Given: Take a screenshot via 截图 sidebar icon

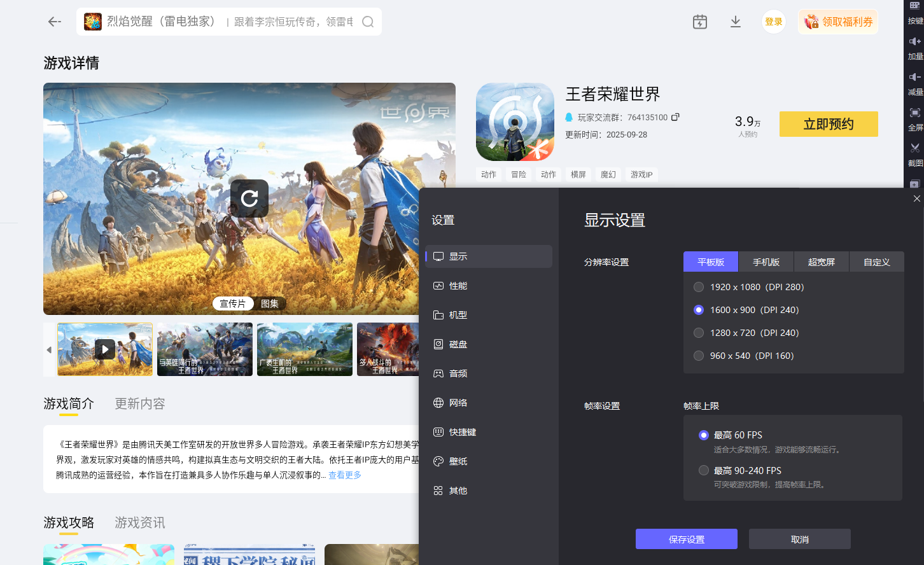Looking at the screenshot, I should click(x=916, y=151).
